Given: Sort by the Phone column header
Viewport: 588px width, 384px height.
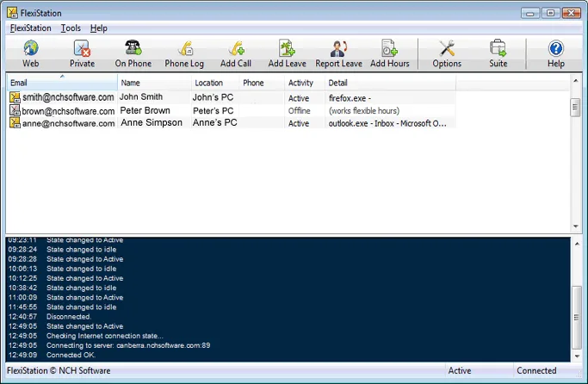Looking at the screenshot, I should (x=262, y=83).
